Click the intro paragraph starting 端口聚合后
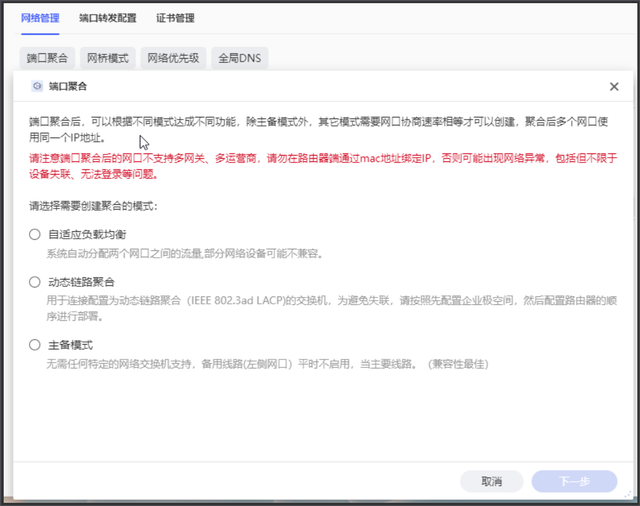 (x=318, y=129)
